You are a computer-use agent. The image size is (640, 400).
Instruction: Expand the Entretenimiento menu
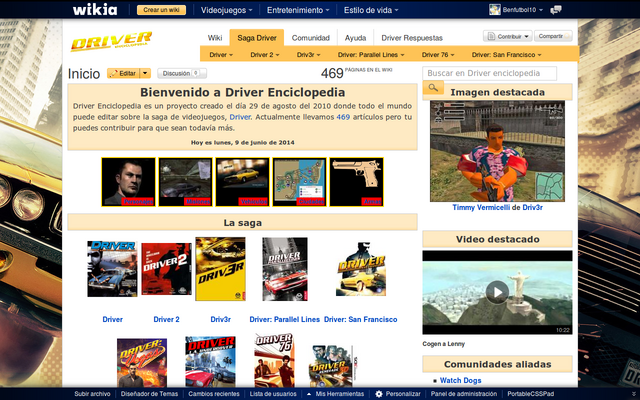(x=298, y=10)
